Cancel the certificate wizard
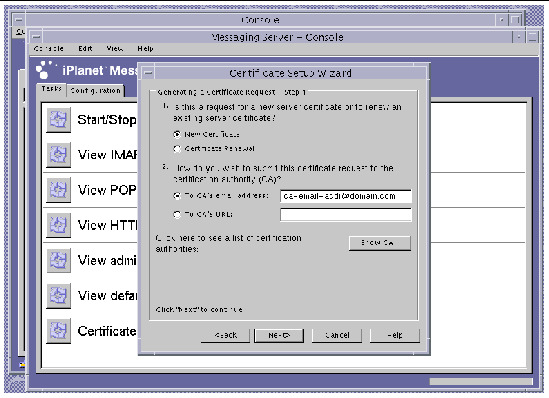The image size is (549, 398). (337, 335)
